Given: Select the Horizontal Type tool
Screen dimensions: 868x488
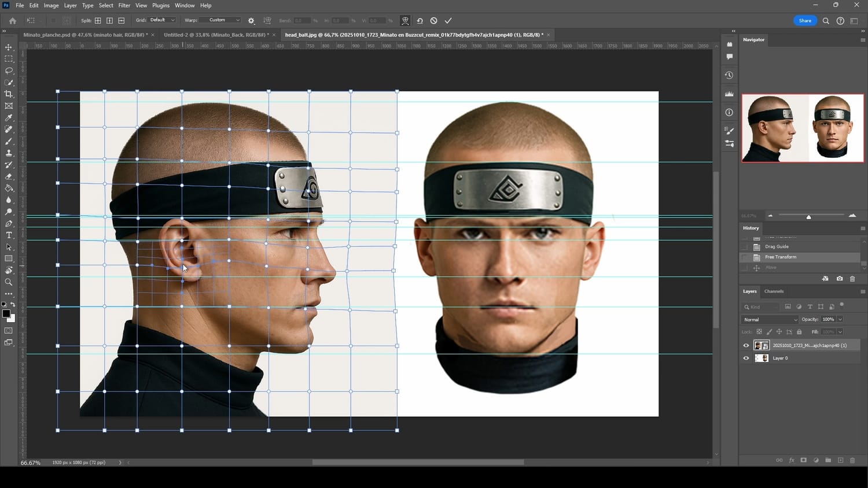Looking at the screenshot, I should pos(9,235).
